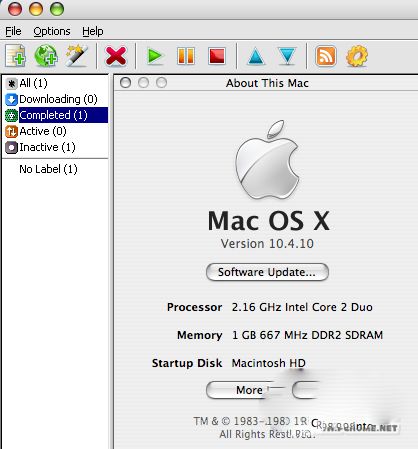
Task: Minimize the main window with yellow button
Action: 36,9
